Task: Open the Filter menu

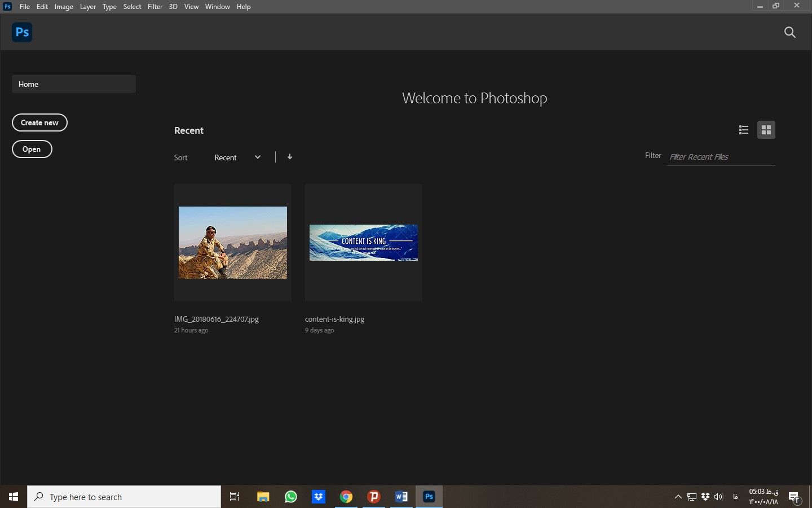Action: pos(155,7)
